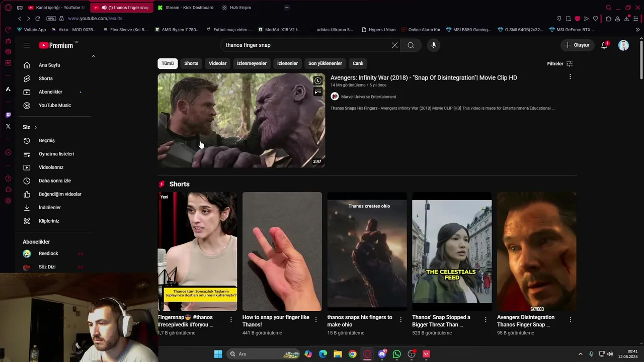Open the 'Snap Of Disintegration' video title
This screenshot has height=362, width=644.
pos(424,78)
